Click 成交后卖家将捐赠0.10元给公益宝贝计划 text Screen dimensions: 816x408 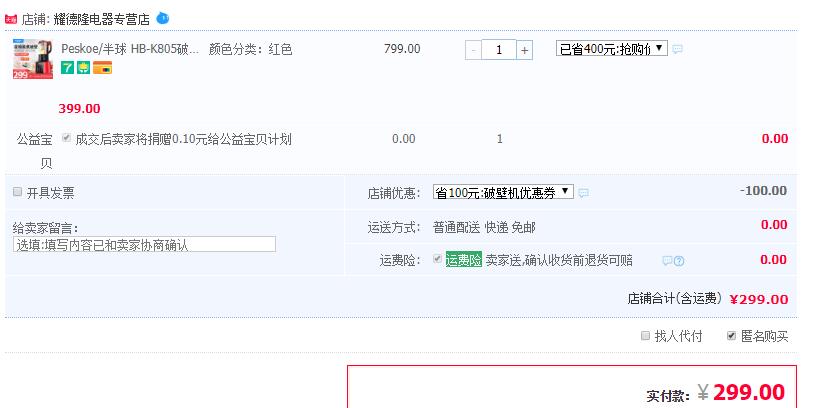(x=183, y=139)
